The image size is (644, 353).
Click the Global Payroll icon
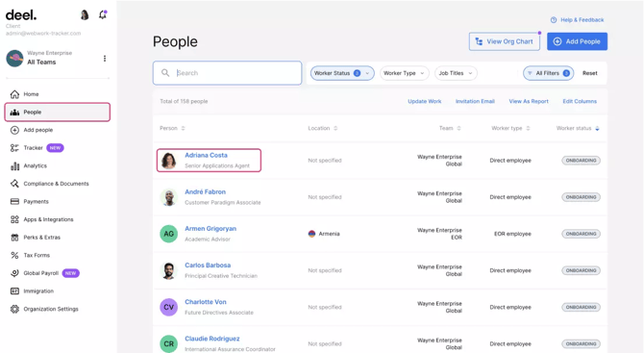pyautogui.click(x=14, y=273)
